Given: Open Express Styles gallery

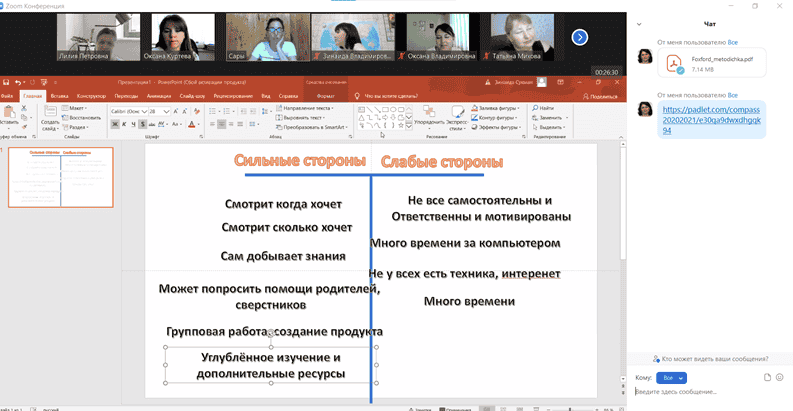Looking at the screenshot, I should pyautogui.click(x=457, y=118).
